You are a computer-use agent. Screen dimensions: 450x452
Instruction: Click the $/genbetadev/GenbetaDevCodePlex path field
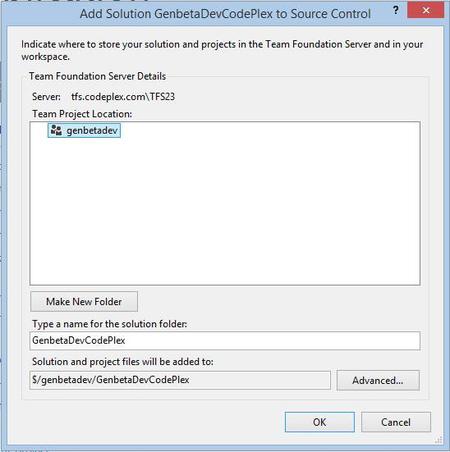click(180, 380)
